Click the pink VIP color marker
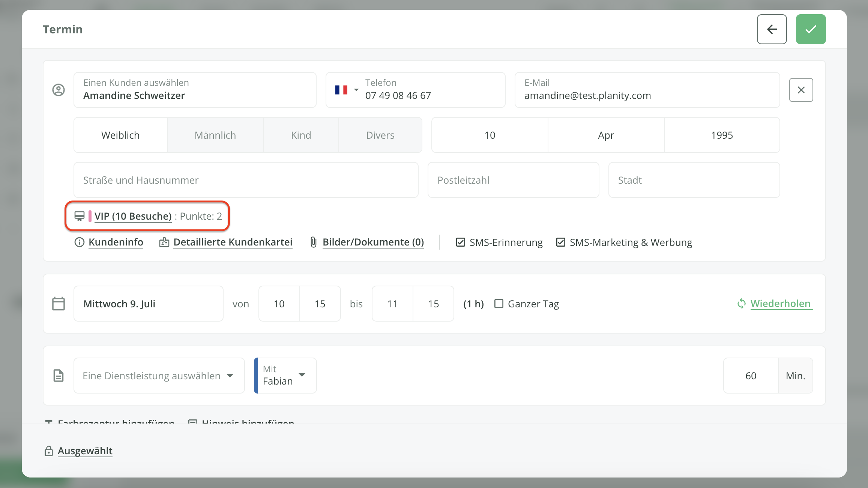The width and height of the screenshot is (868, 488). click(90, 216)
